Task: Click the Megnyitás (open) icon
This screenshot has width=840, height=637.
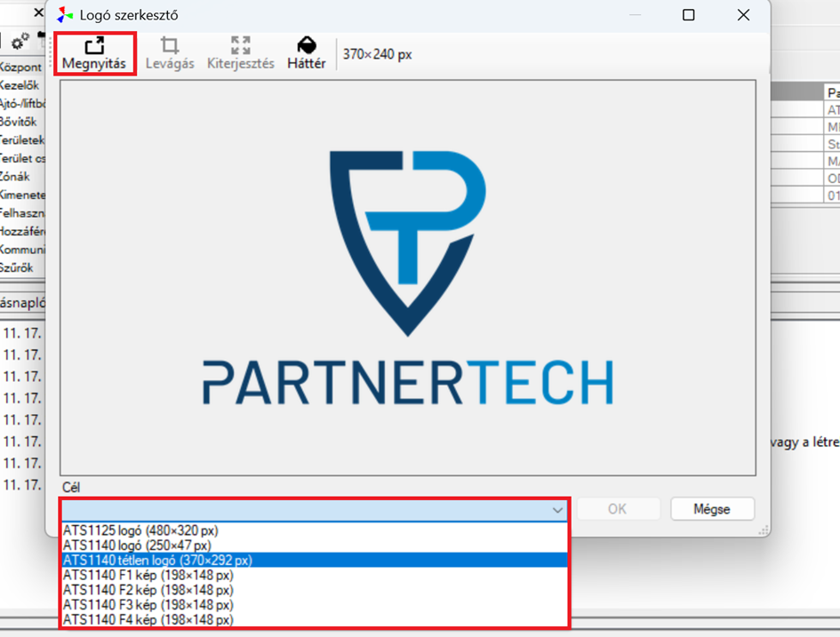Action: click(94, 46)
